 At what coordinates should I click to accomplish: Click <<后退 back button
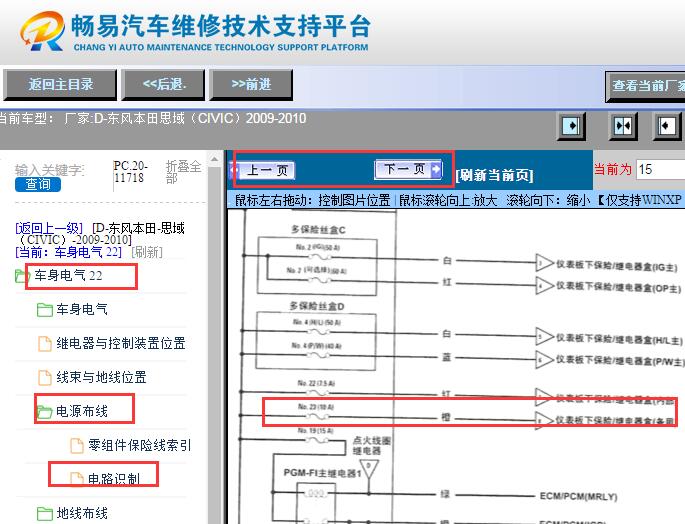[x=163, y=84]
